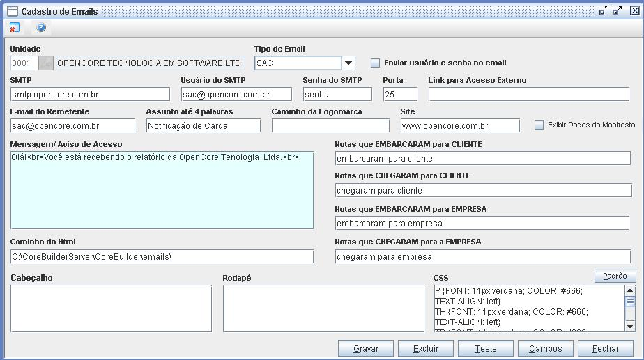Click the Notas que CHEGARAM para CLIENTE field
Screen dimensions: 644x360
(484, 191)
